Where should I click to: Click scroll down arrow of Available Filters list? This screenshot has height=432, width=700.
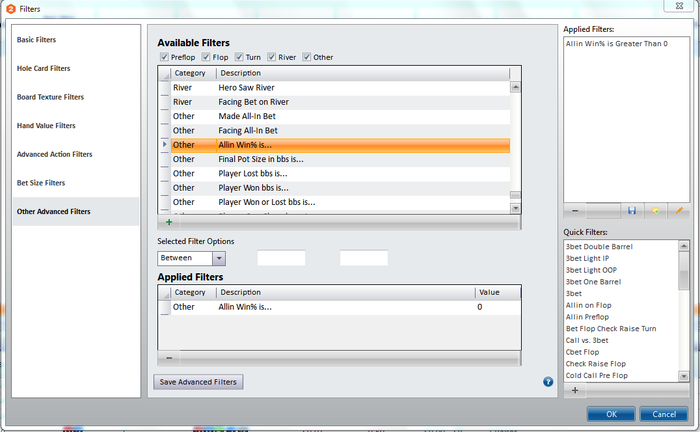point(516,208)
